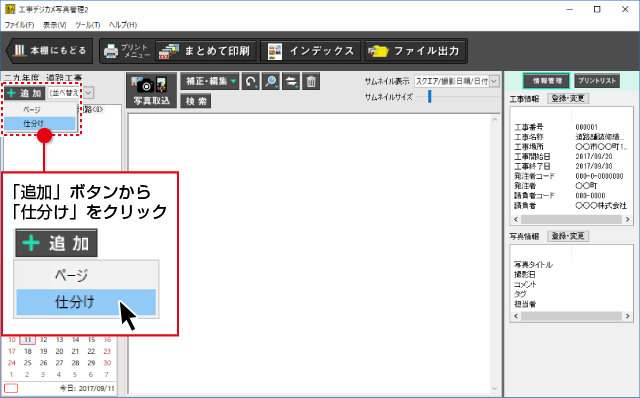Click the 請負者 value ○○○株式会社

(601, 206)
